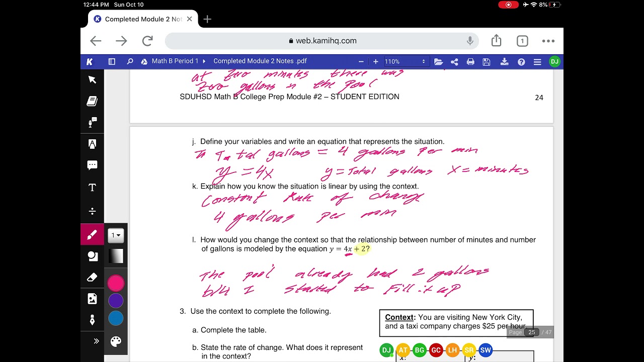Open the DJ profile avatar in toolbar
644x362 pixels.
[554, 62]
